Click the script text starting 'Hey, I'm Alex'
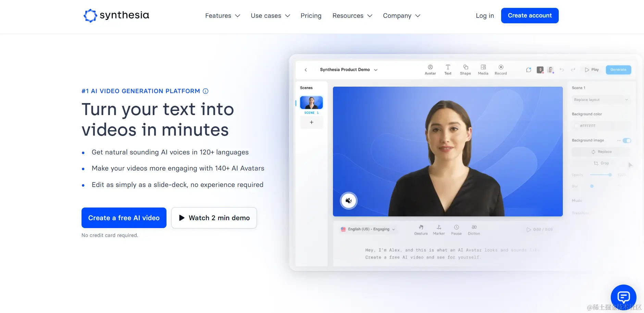The image size is (644, 313). (x=452, y=254)
